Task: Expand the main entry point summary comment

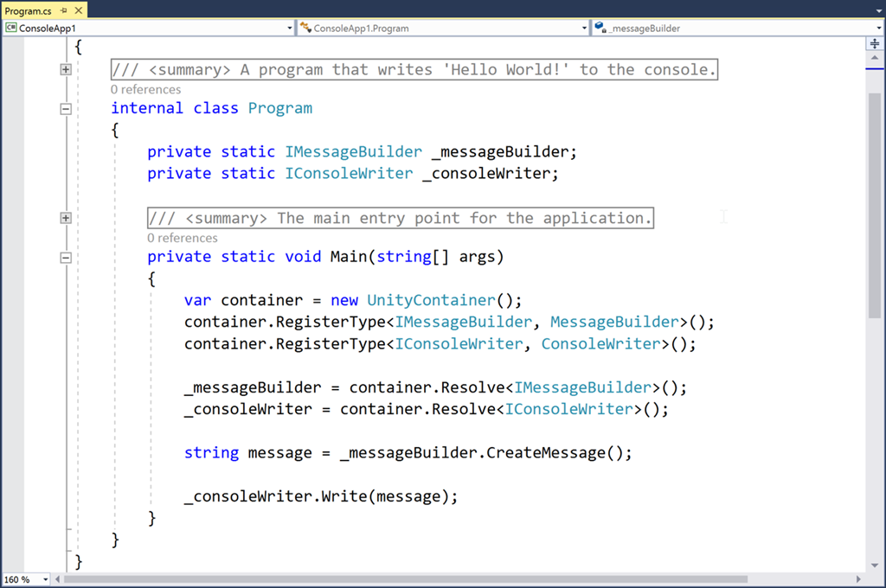Action: click(x=66, y=218)
